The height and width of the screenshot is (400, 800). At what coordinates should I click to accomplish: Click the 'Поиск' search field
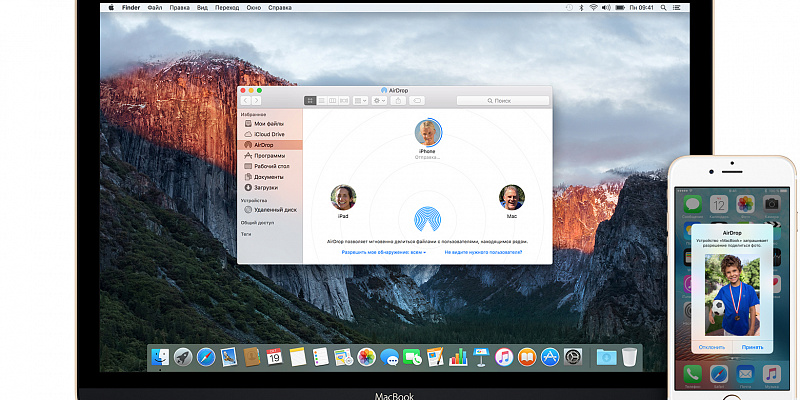(502, 101)
